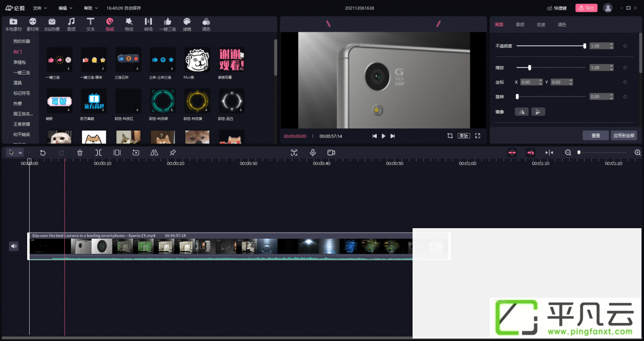Select the 滤镜 filter palette icon

(187, 24)
